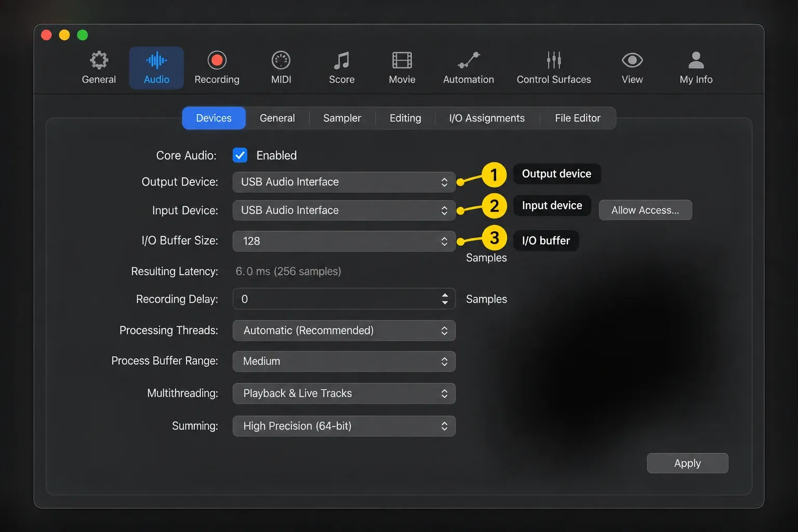The width and height of the screenshot is (798, 532).
Task: Click the red close window button
Action: point(46,35)
